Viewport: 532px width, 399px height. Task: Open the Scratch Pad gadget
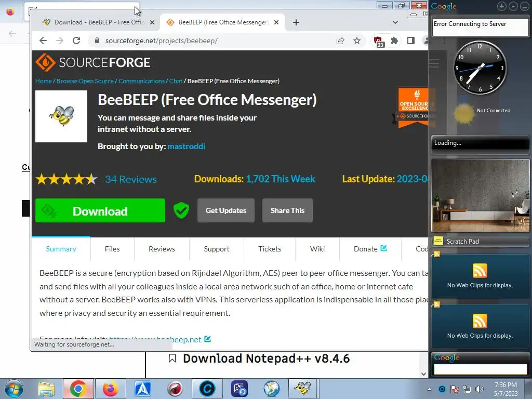[480, 241]
